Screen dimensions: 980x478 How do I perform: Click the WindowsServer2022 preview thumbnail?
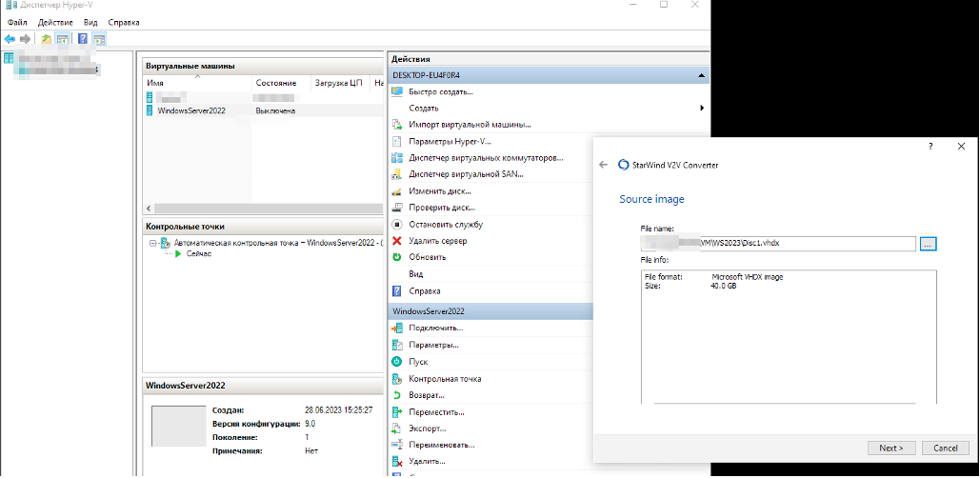click(179, 427)
